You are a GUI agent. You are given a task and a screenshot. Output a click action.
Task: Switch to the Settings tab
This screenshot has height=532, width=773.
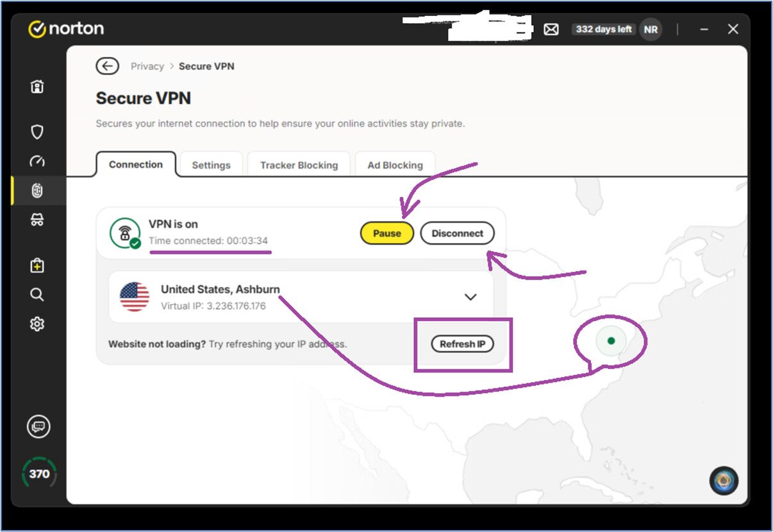coord(211,165)
